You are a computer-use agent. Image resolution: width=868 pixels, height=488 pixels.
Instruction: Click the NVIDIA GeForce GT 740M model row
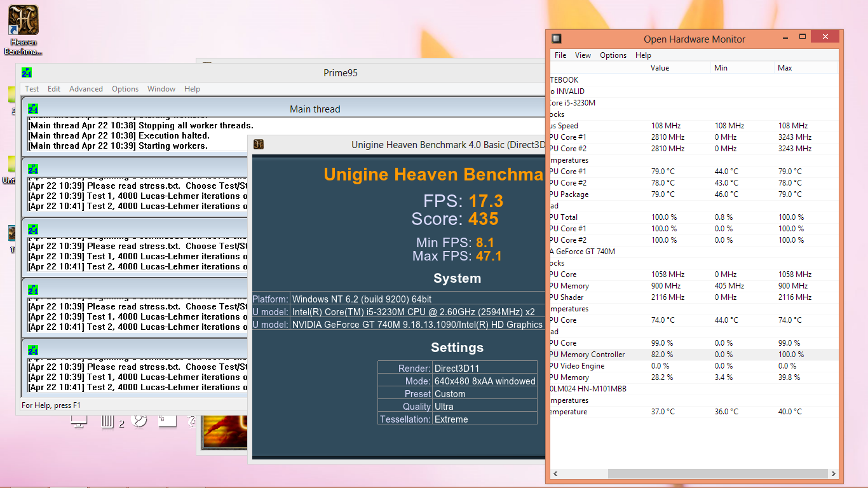398,324
